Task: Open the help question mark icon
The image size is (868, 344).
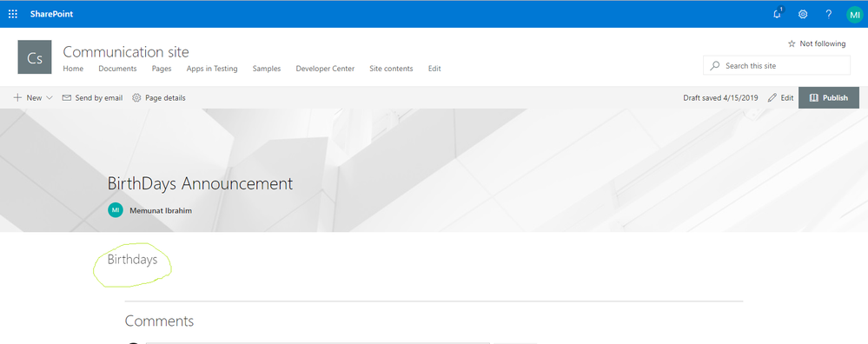Action: coord(828,15)
